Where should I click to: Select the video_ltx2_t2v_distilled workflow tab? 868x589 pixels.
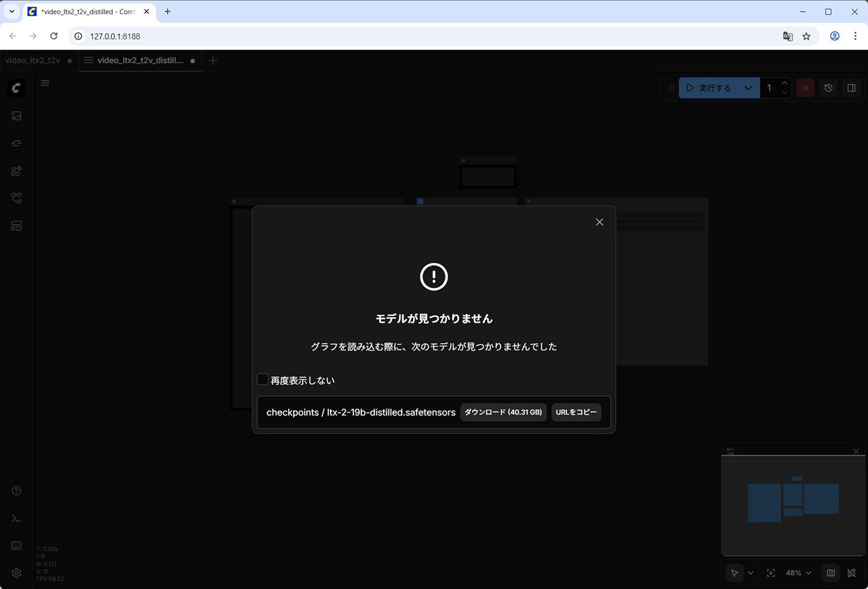[140, 60]
